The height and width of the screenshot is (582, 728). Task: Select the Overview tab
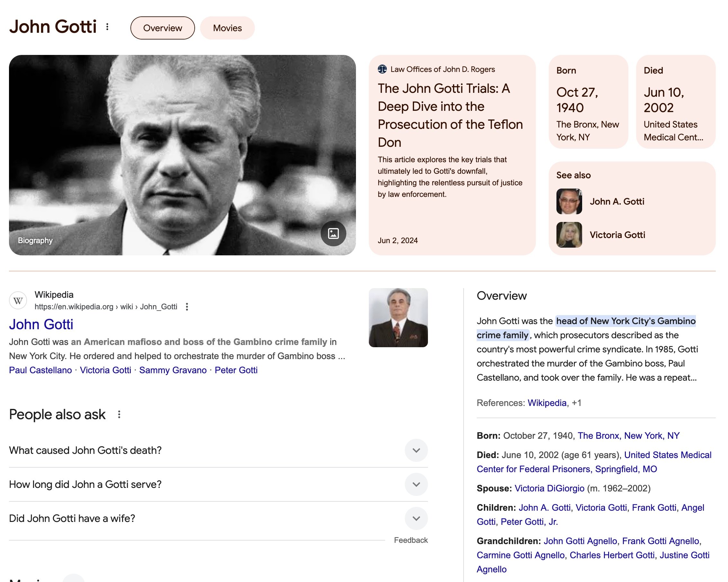[x=163, y=28]
